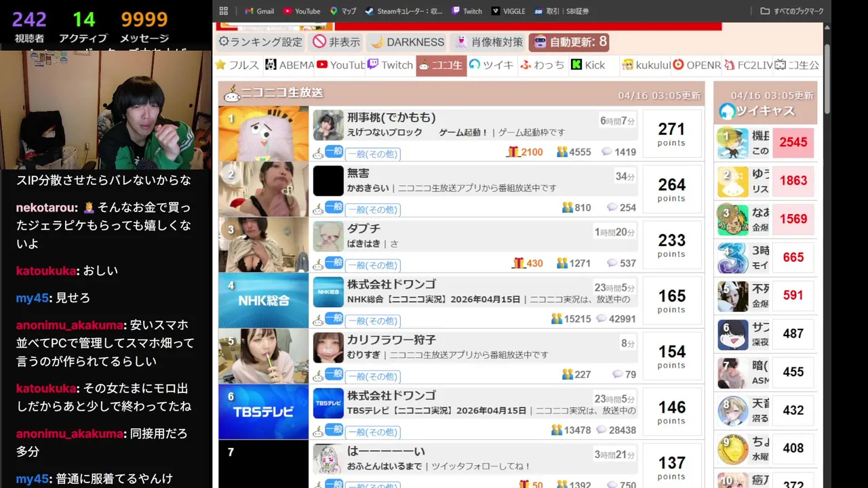868x488 pixels.
Task: Open ダプチ stream title link
Action: 363,228
